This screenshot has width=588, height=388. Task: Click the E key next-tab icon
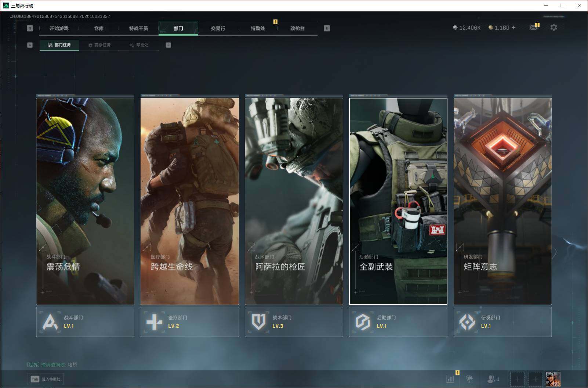(x=327, y=28)
